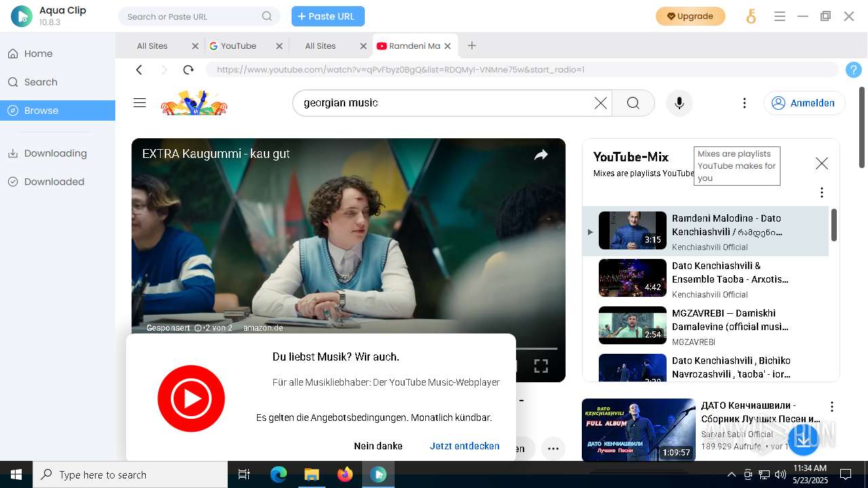Open YouTube settings three-dot menu
The image size is (868, 488).
(745, 103)
